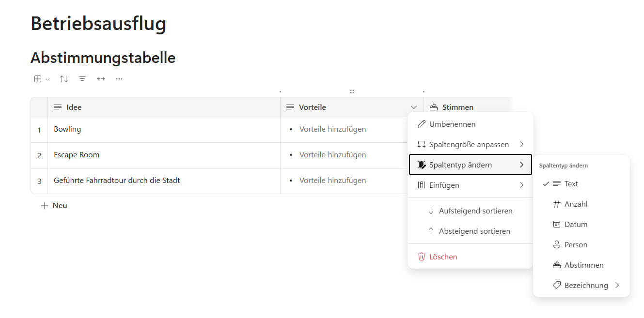This screenshot has width=644, height=318.
Task: Choose Umbenennen from the column menu
Action: [452, 124]
